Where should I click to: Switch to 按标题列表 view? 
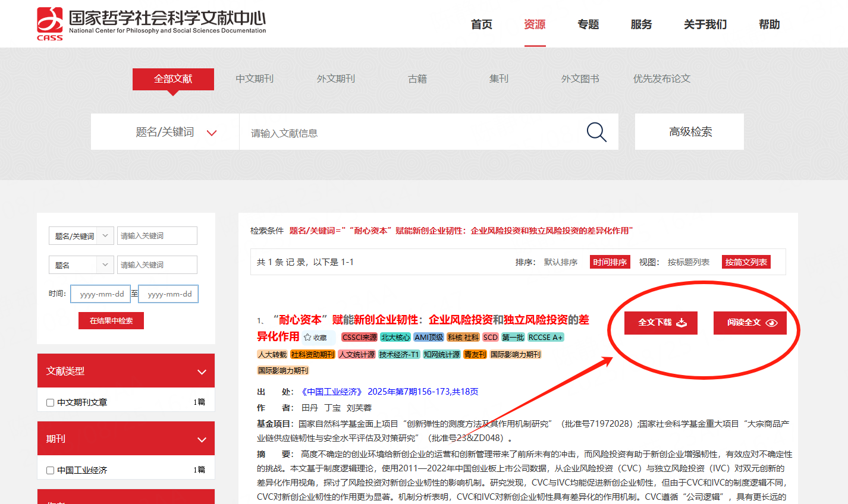click(688, 262)
